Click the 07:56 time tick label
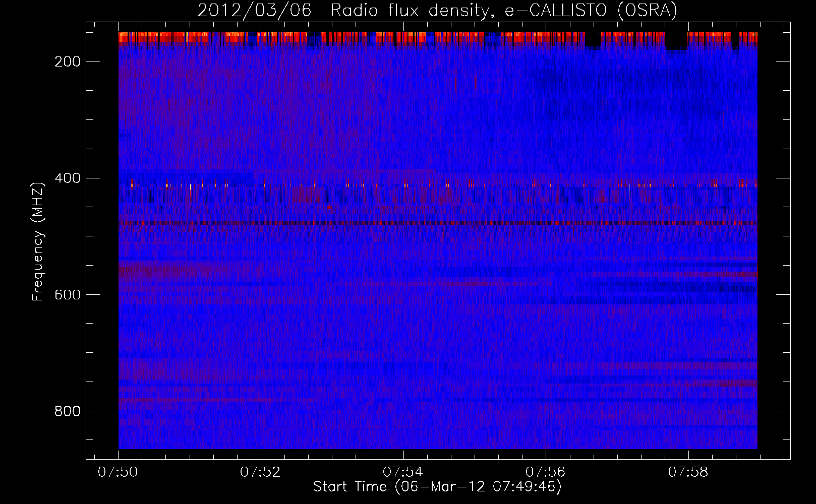The image size is (816, 504). 546,472
